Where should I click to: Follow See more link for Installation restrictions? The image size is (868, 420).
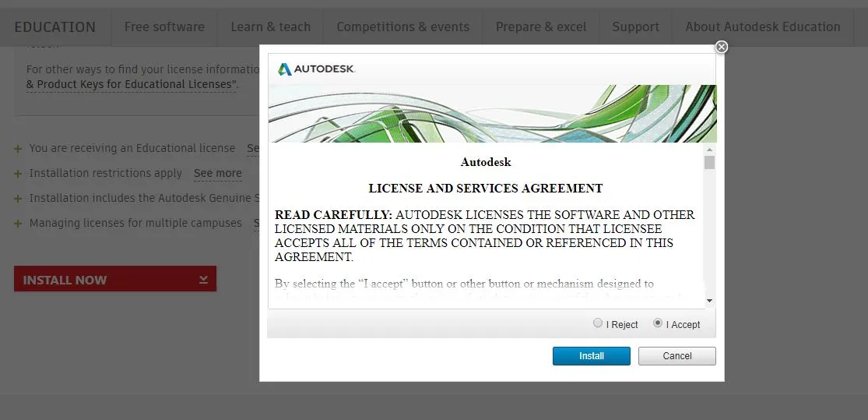217,174
